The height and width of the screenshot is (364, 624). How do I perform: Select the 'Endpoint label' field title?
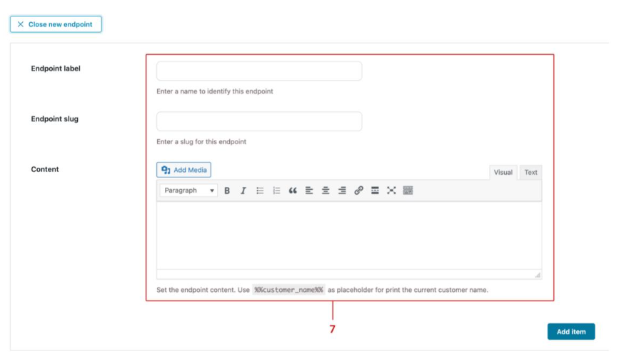click(x=56, y=69)
